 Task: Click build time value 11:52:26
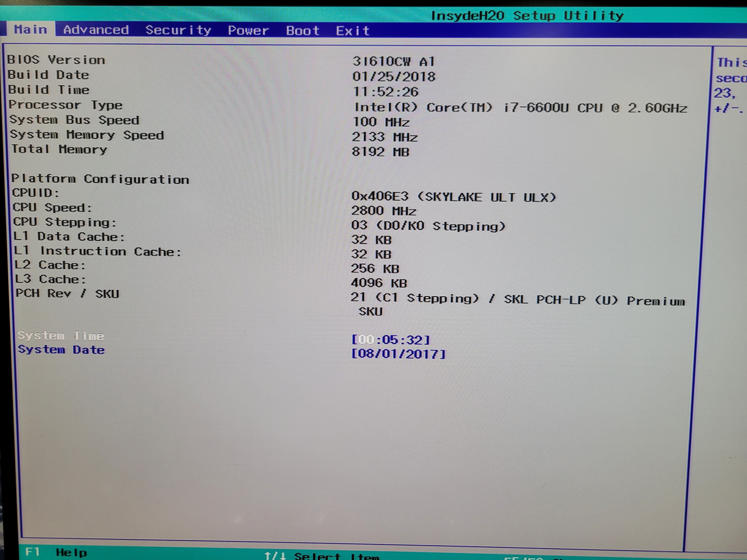coord(385,92)
